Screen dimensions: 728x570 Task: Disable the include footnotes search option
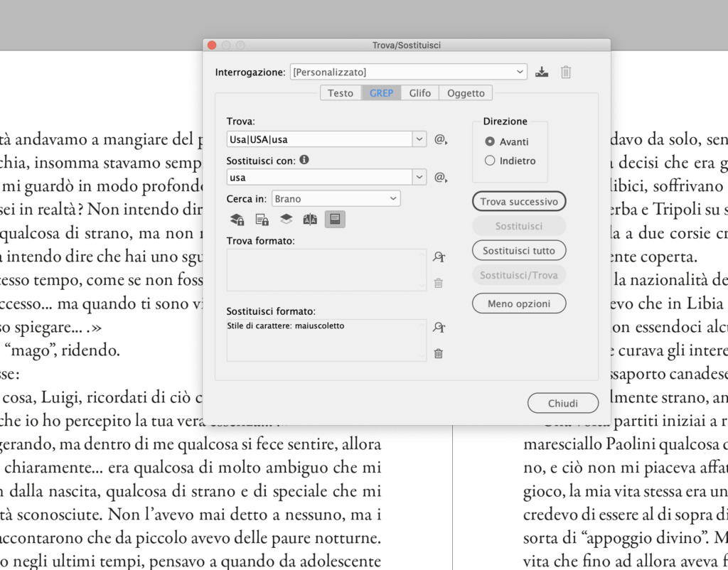335,219
